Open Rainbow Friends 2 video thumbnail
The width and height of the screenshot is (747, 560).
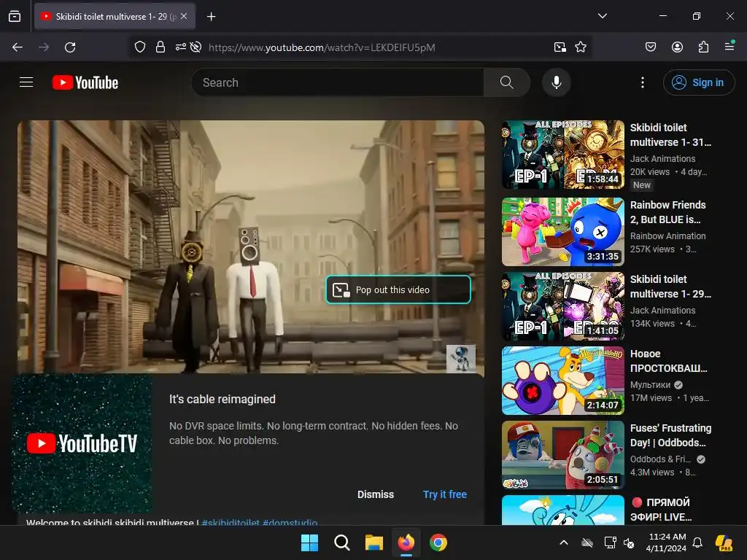click(x=562, y=232)
